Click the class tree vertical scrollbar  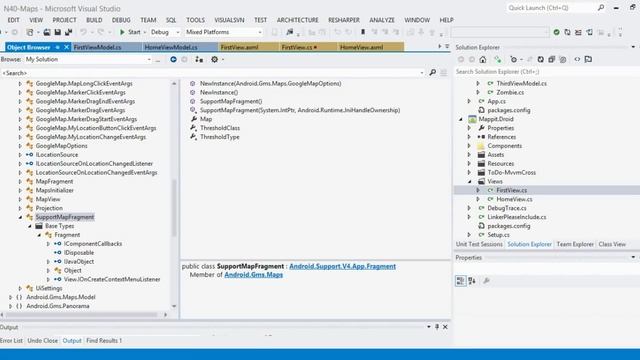pos(174,208)
